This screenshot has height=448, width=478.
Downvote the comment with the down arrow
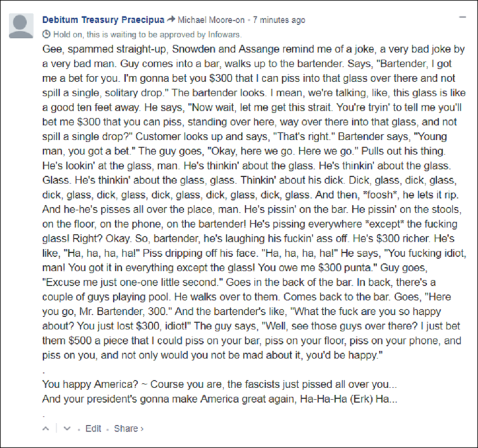coord(67,428)
